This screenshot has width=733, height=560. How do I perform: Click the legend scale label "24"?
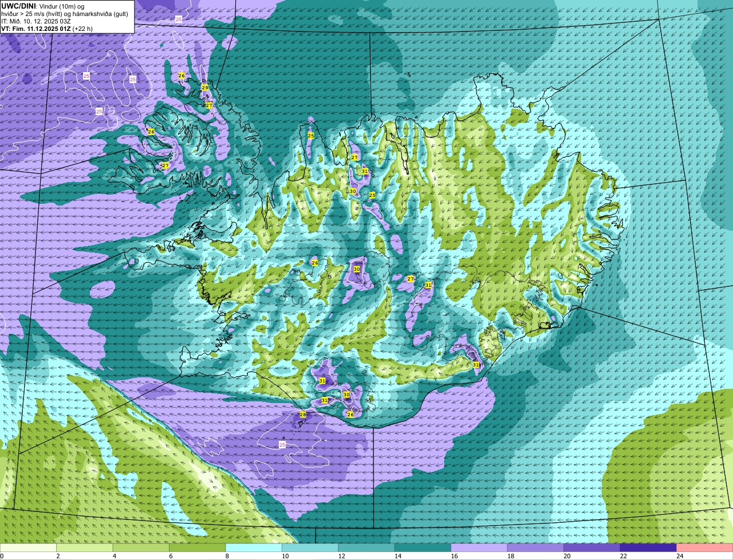680,556
